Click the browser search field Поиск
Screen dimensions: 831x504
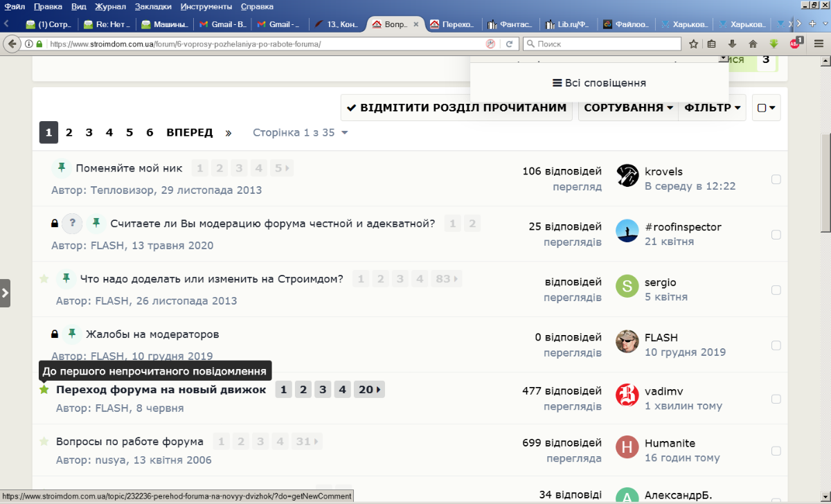[x=601, y=44]
